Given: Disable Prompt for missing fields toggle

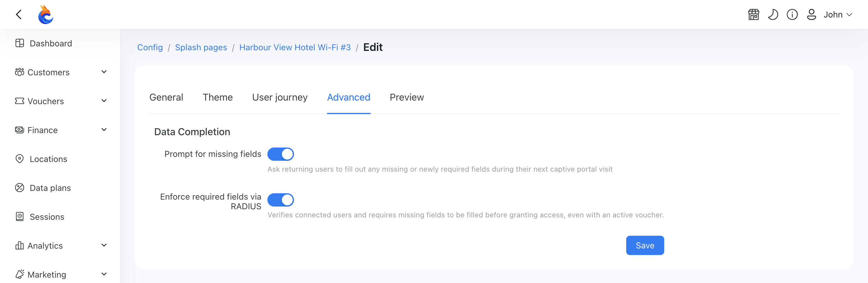Looking at the screenshot, I should [x=280, y=154].
